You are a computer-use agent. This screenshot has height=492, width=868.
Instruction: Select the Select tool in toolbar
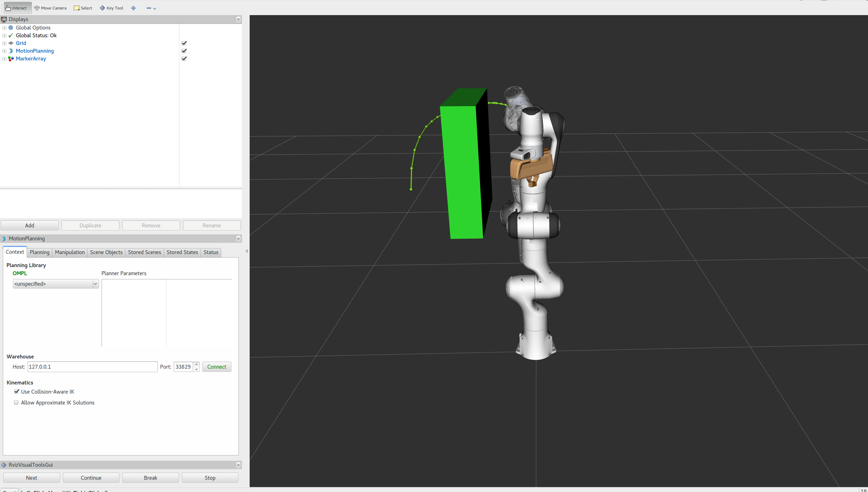[x=83, y=8]
